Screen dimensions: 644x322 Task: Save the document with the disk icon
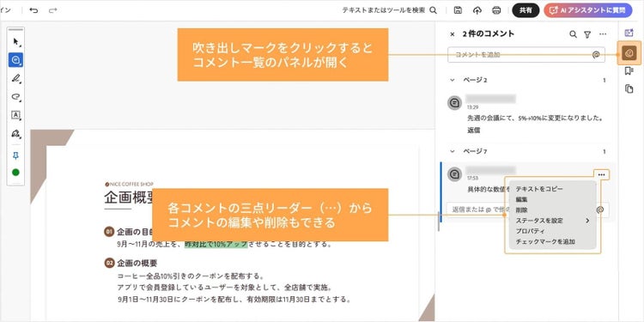458,10
